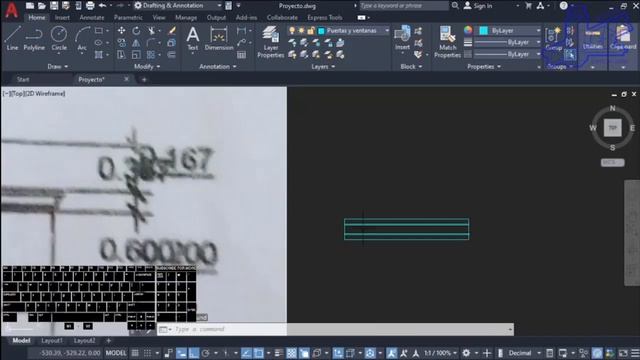This screenshot has width=640, height=360.
Task: Toggle dynamic input in status bar
Action: (181, 353)
